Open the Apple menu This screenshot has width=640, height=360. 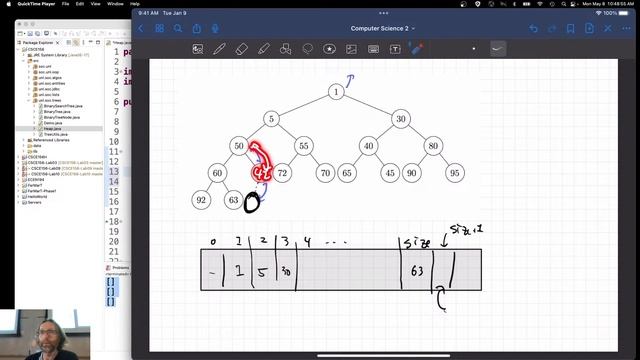tap(9, 4)
